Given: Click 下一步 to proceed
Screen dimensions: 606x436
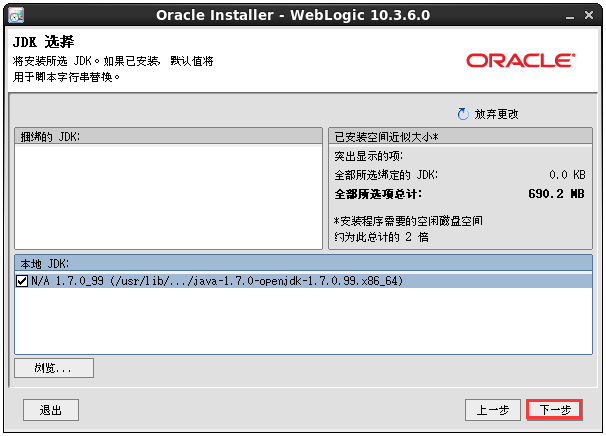Looking at the screenshot, I should 555,410.
